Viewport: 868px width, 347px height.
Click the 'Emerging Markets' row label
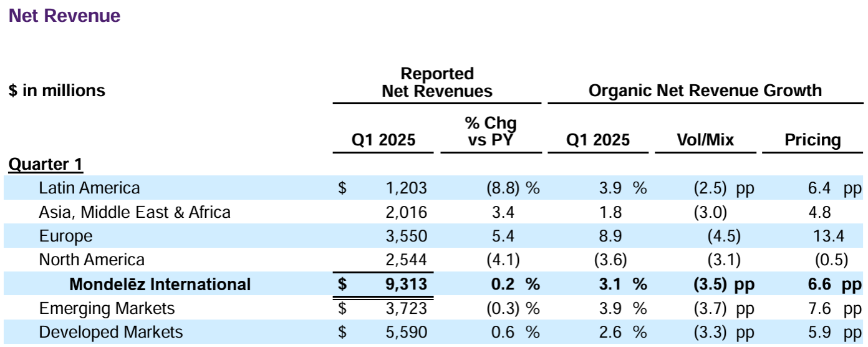coord(107,308)
